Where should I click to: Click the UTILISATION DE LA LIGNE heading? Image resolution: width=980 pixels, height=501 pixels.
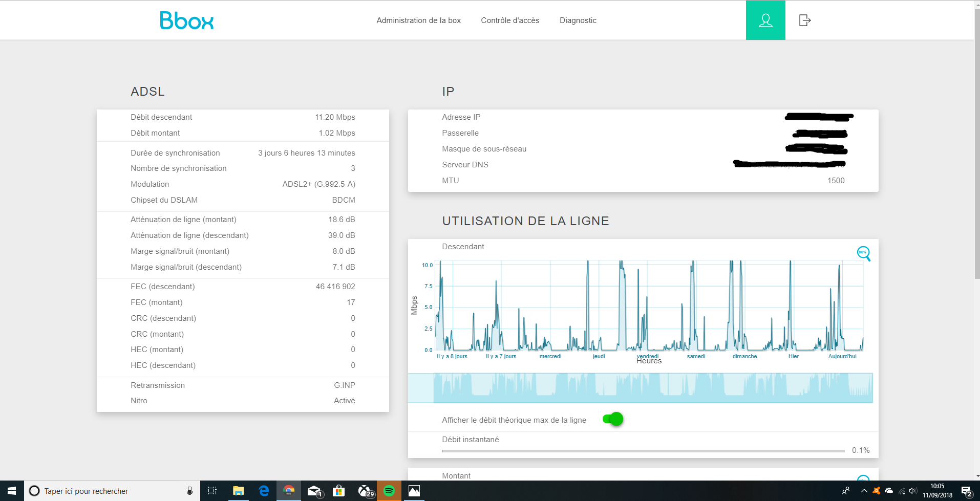525,221
